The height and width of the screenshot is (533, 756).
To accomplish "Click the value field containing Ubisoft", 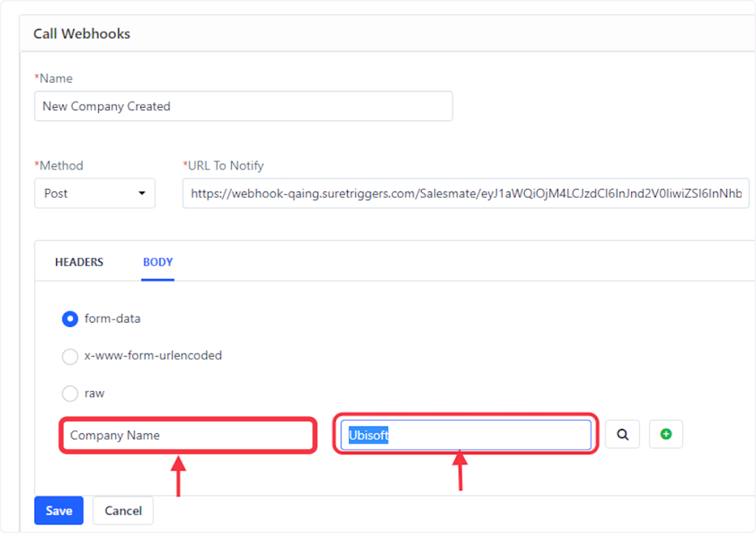I will tap(465, 436).
